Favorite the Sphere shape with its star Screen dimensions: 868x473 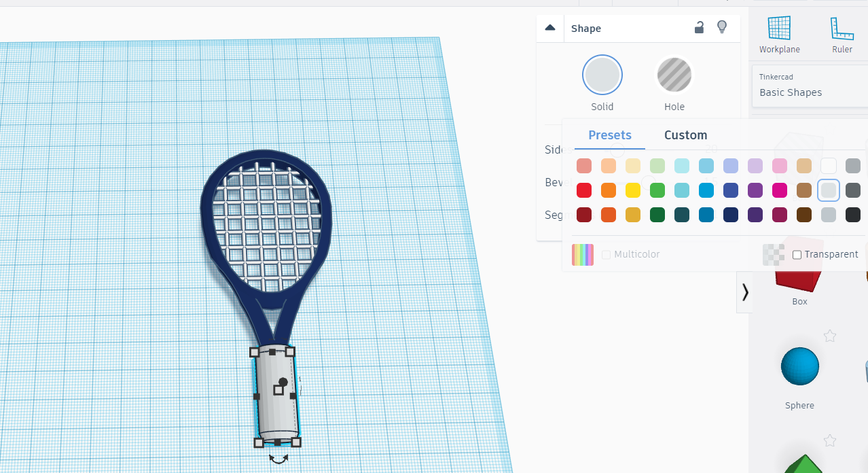(830, 336)
